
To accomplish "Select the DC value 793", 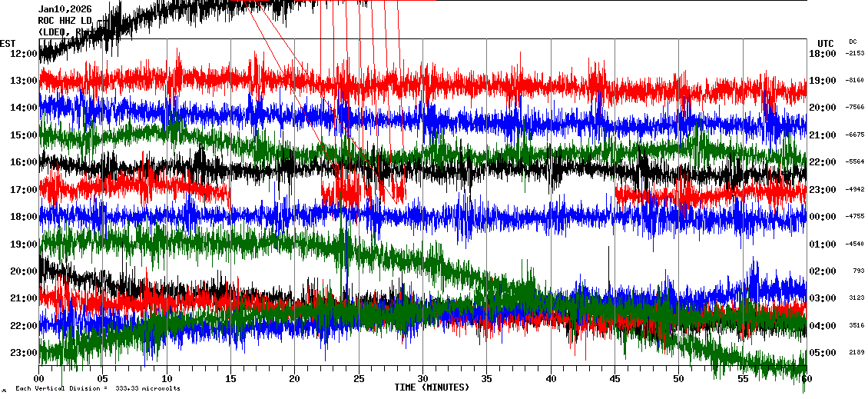I will 858,271.
